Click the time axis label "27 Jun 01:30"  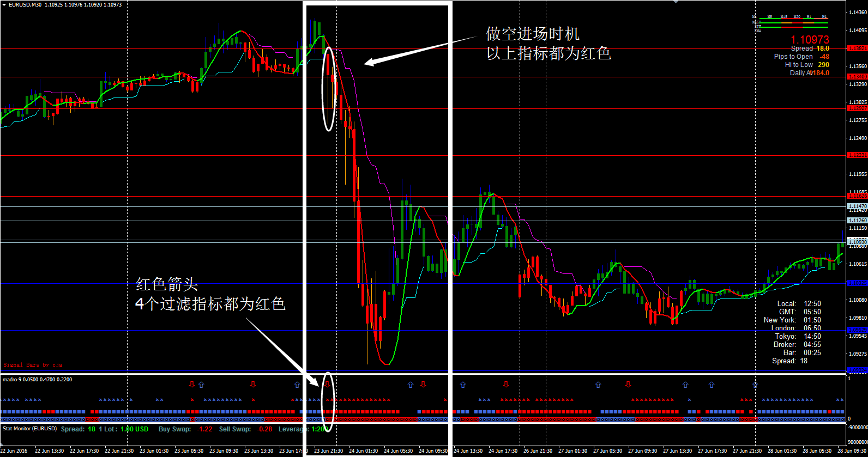(573, 451)
